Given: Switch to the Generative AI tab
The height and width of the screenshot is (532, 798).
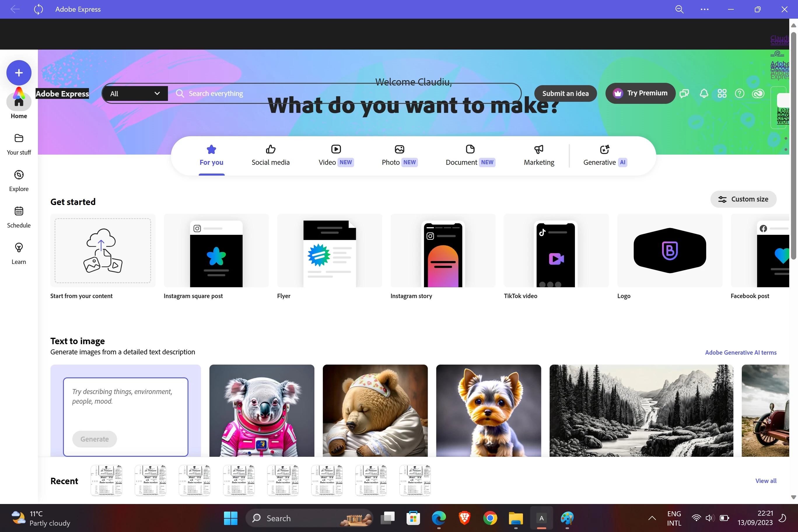Looking at the screenshot, I should pos(605,155).
